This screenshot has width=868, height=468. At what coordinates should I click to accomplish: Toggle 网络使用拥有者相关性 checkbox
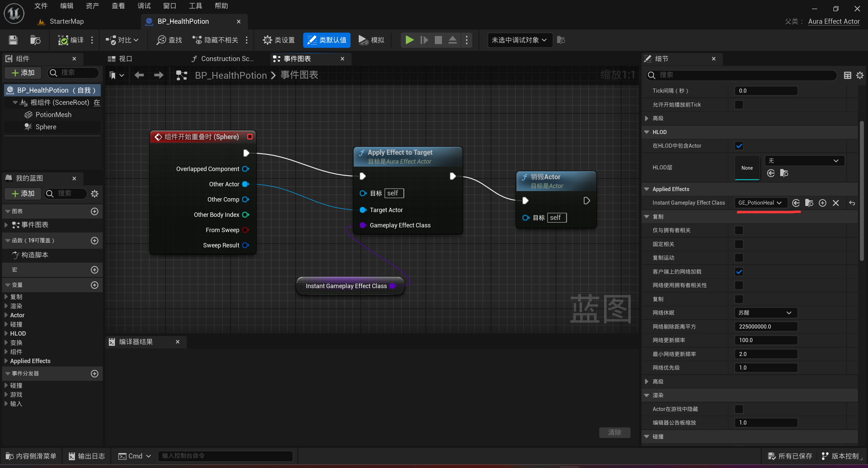coord(739,285)
